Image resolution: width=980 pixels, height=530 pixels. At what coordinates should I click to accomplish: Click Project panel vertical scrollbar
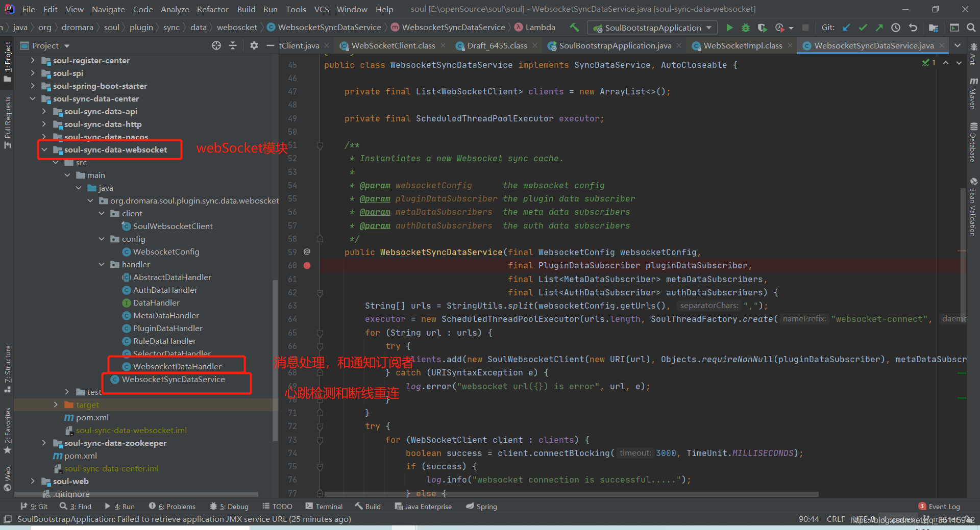(276, 360)
